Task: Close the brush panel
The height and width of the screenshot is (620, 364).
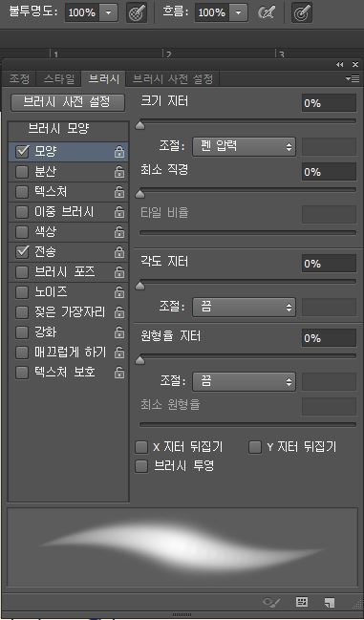Action: (x=354, y=64)
